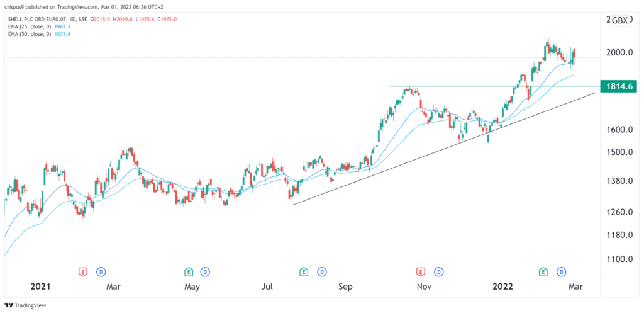Click the 1600.0 price axis label
This screenshot has width=644, height=313.
(x=619, y=130)
